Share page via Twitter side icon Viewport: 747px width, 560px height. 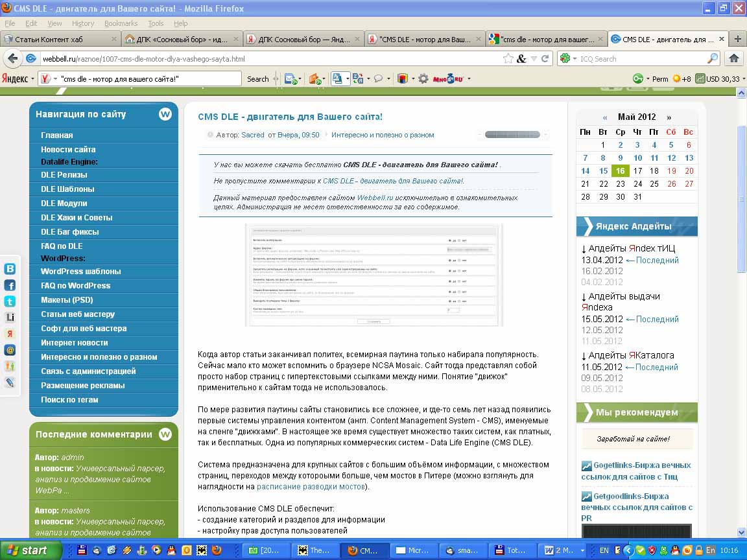(10, 301)
